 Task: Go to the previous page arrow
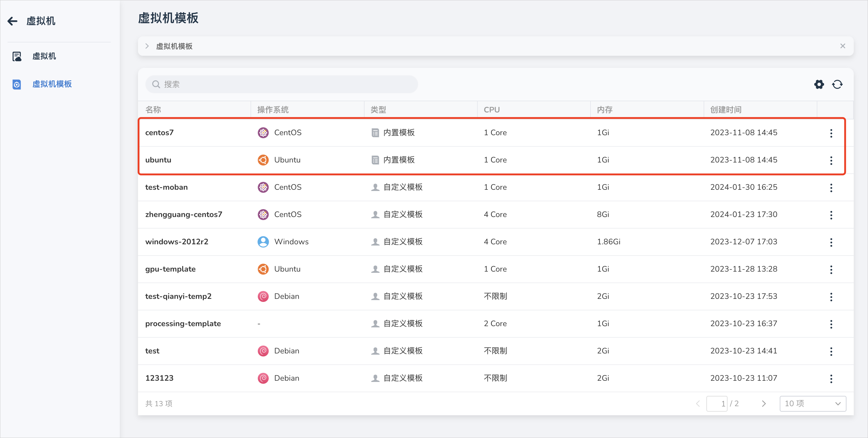coord(698,404)
